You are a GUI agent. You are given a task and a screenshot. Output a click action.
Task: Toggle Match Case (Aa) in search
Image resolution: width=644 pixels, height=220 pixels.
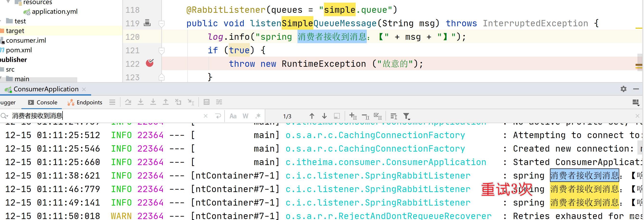pyautogui.click(x=233, y=116)
